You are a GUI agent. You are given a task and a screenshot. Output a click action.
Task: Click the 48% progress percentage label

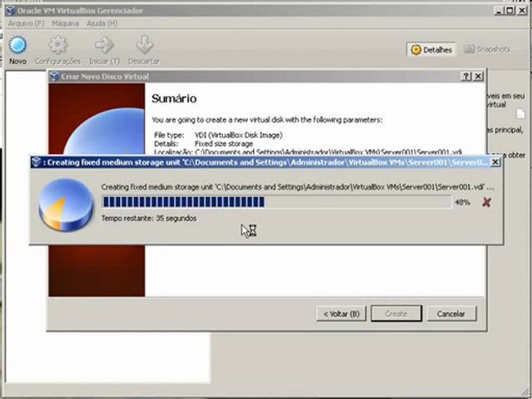tap(462, 203)
